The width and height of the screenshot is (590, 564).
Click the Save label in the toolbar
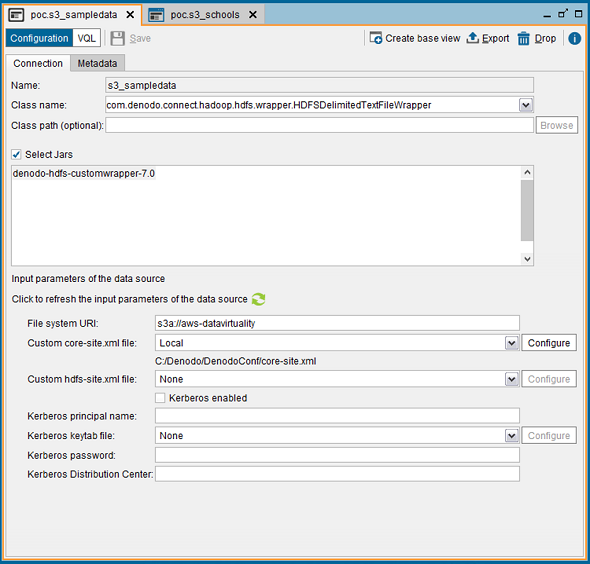140,38
